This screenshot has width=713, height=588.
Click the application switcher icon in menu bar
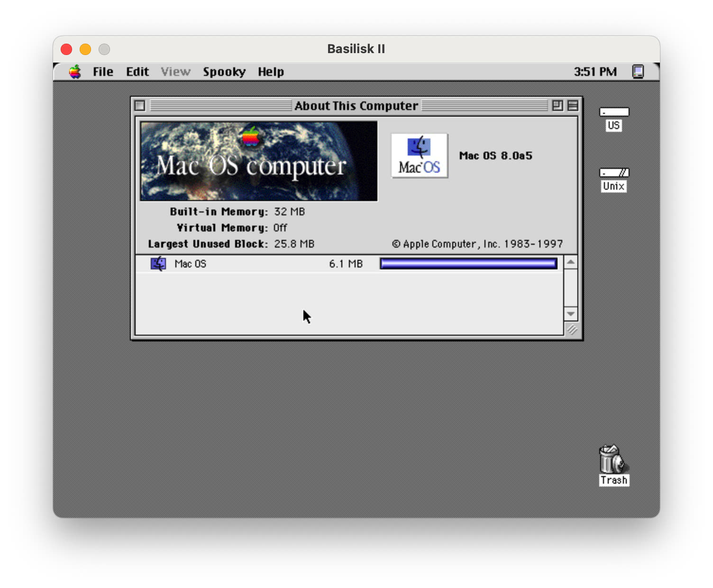[x=639, y=71]
